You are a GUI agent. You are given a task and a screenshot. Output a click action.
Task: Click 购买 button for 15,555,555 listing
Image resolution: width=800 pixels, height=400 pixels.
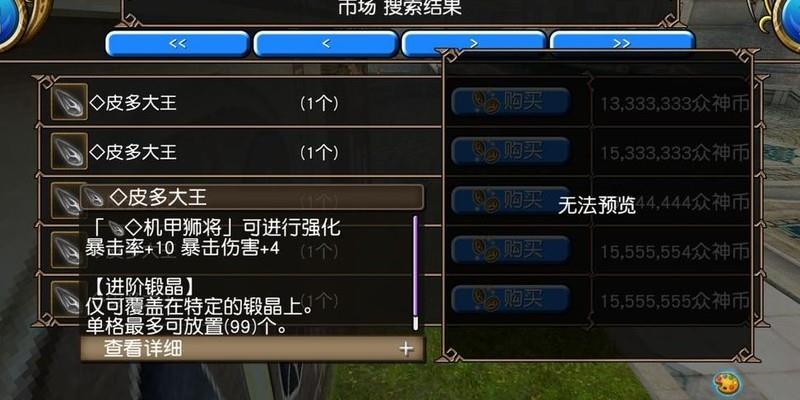click(510, 299)
